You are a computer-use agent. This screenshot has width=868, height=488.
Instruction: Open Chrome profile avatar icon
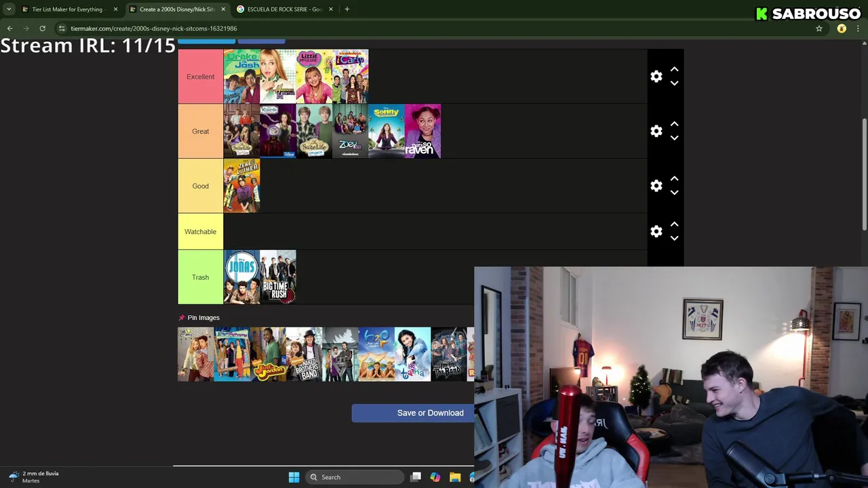[842, 28]
